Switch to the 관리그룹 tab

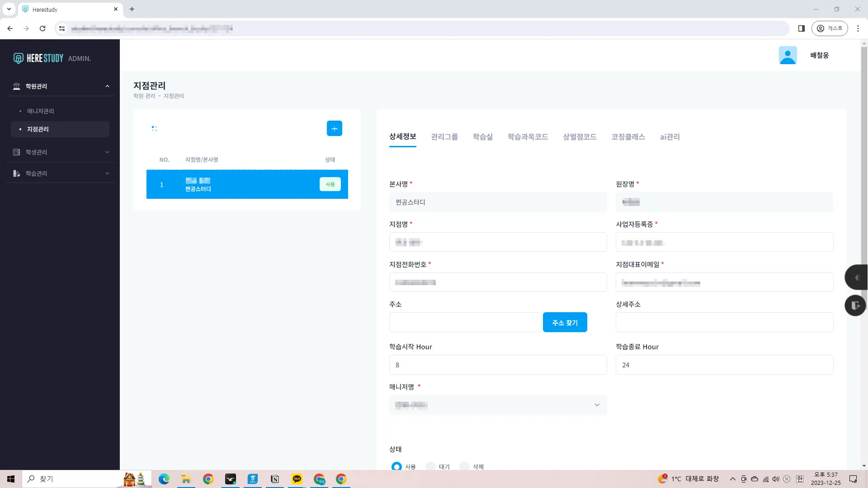(x=444, y=137)
